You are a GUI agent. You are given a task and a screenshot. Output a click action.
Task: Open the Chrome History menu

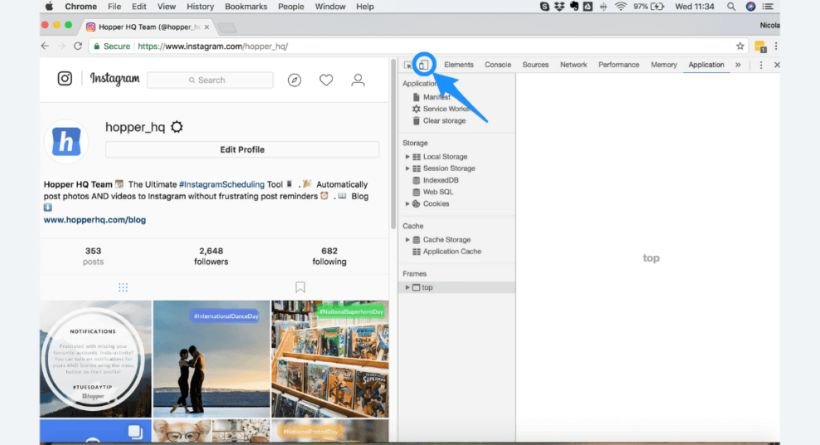(x=200, y=7)
